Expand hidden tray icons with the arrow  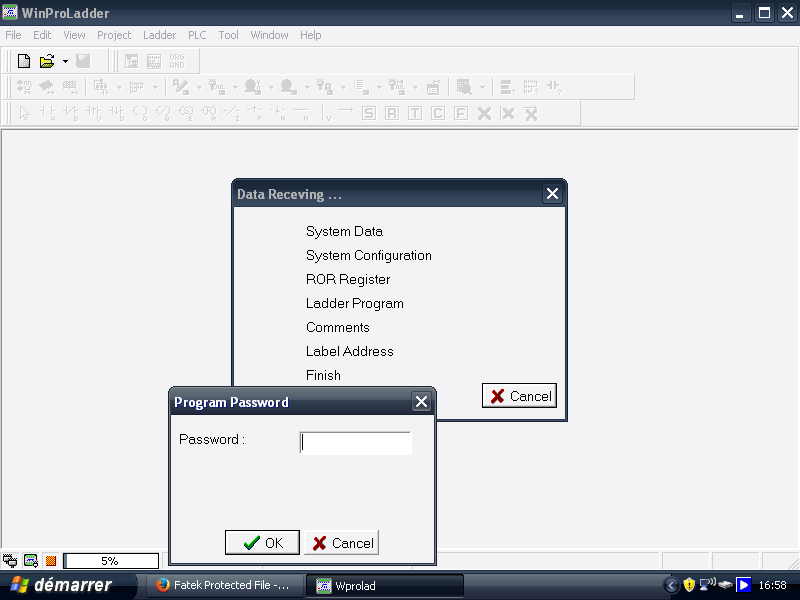[671, 585]
